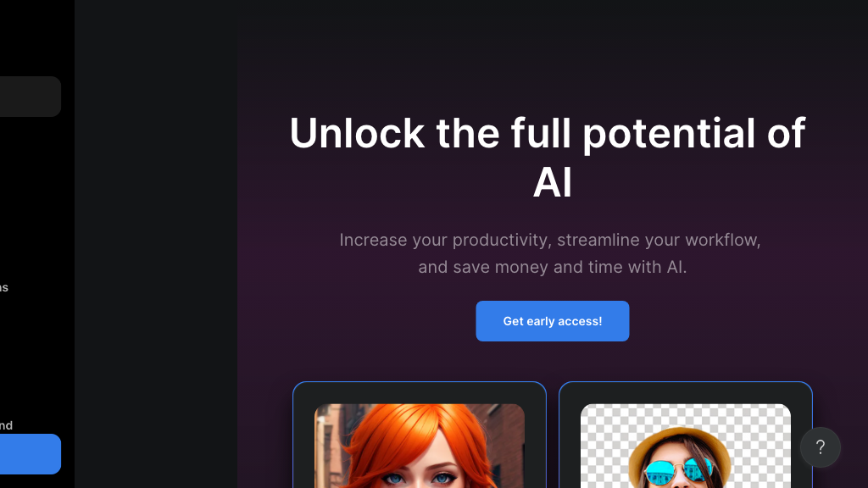Click the empty dark panel beside sidebar
This screenshot has width=868, height=488.
click(156, 244)
